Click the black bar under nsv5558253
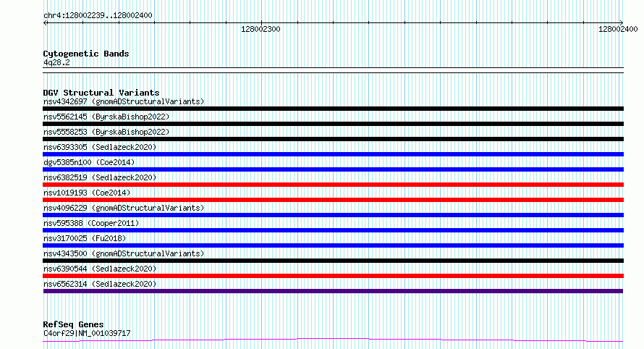Viewport: 644px width, 349px height. tap(333, 139)
